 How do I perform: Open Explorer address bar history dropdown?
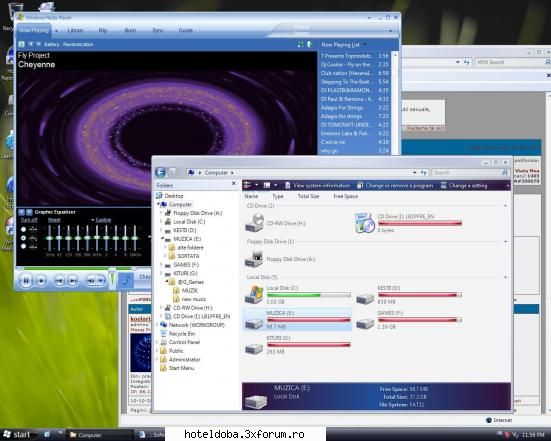click(x=415, y=173)
